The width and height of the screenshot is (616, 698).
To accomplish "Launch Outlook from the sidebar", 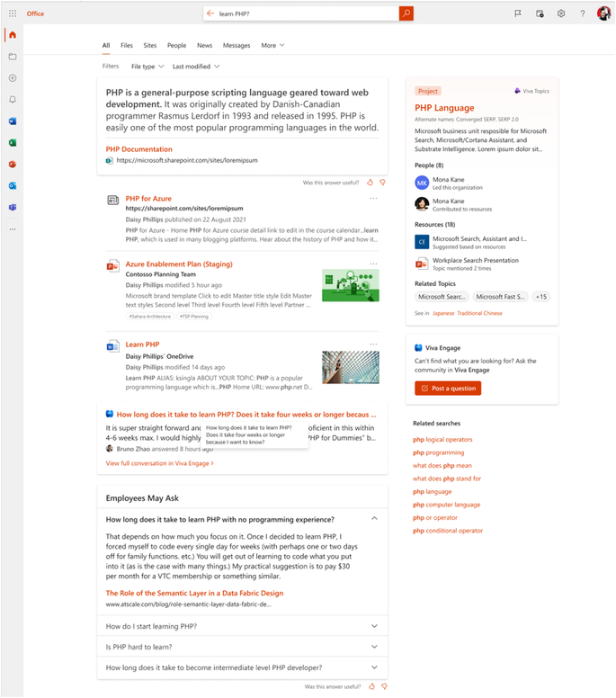I will click(13, 185).
